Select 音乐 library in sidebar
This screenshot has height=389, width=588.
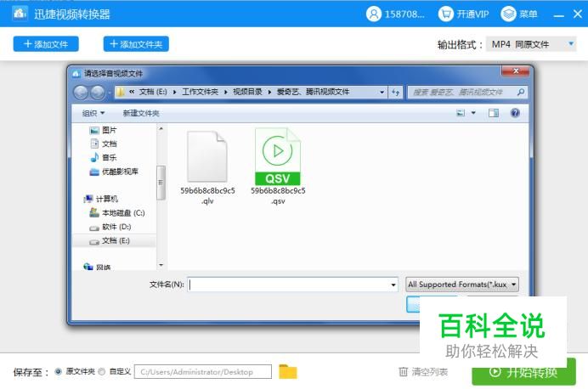(103, 158)
